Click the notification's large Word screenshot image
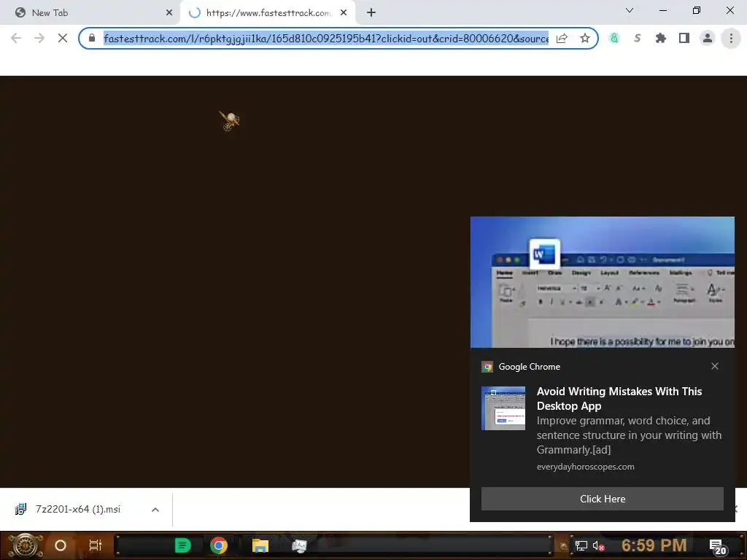This screenshot has width=747, height=560. tap(602, 282)
